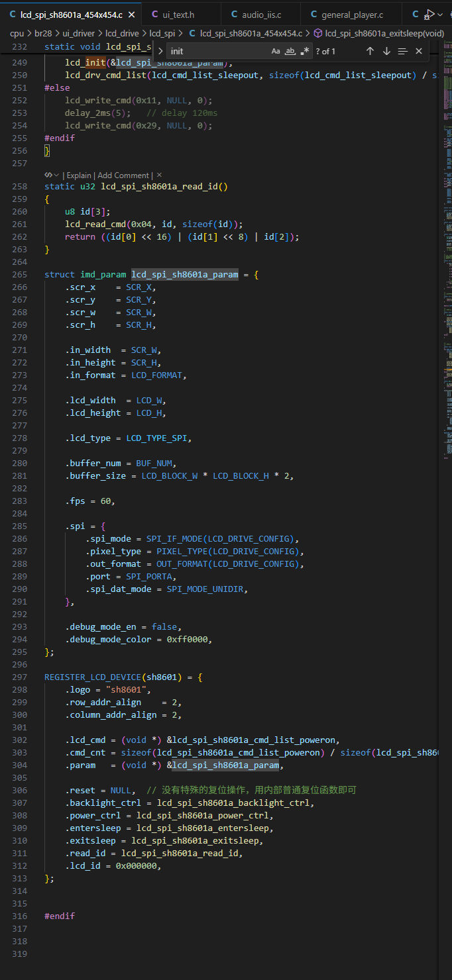Click the string "sh8601" on line 298
The image size is (452, 980).
pos(126,690)
